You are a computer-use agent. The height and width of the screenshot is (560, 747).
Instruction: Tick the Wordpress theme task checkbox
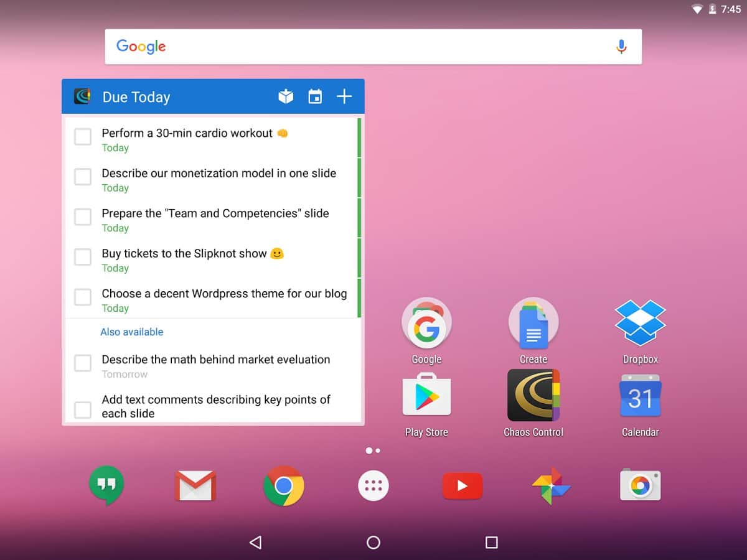(83, 297)
